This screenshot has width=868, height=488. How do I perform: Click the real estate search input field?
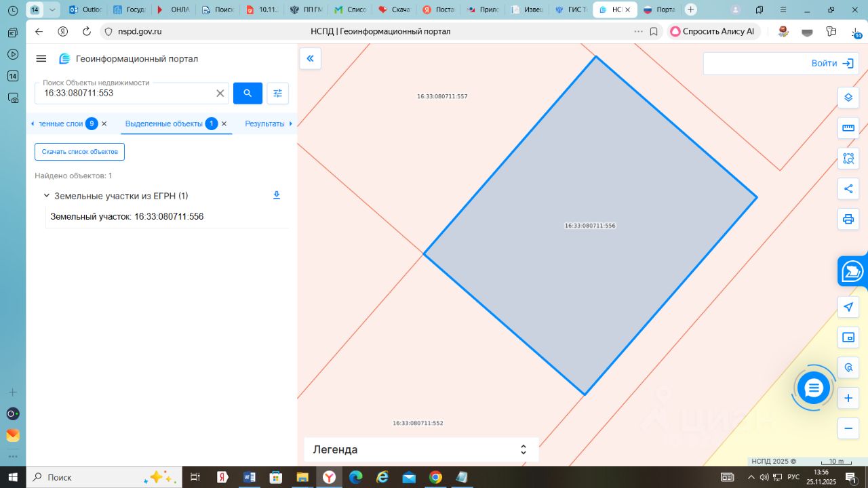click(125, 94)
